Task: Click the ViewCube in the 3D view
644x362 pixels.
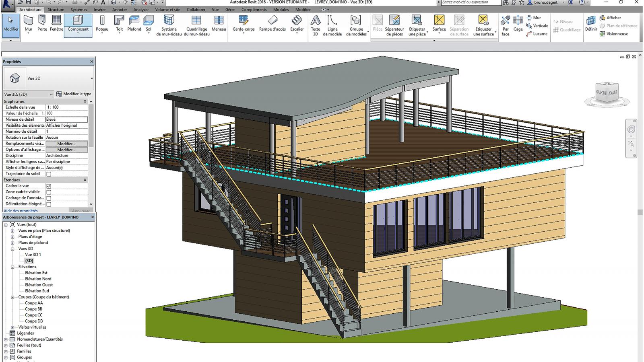Action: point(607,93)
